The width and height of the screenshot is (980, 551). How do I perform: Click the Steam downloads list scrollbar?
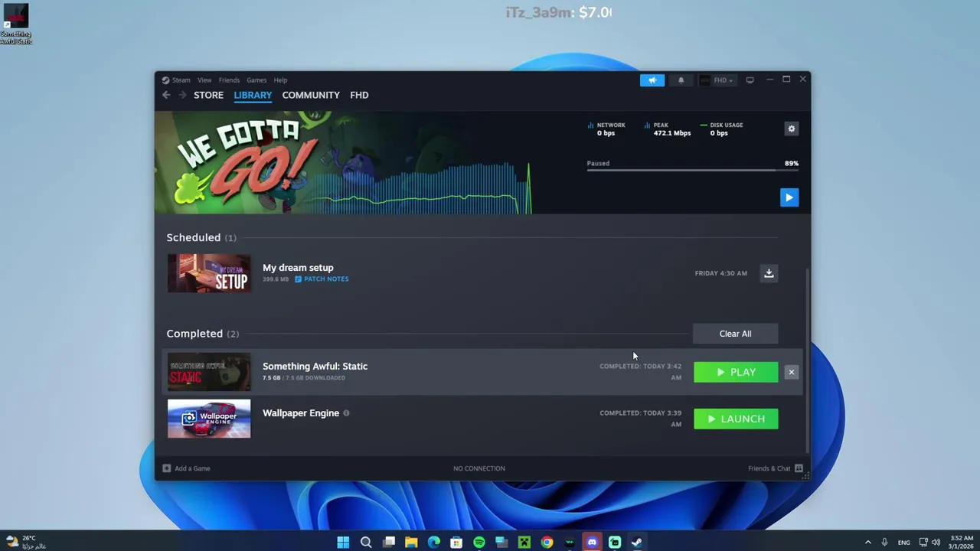pos(807,360)
